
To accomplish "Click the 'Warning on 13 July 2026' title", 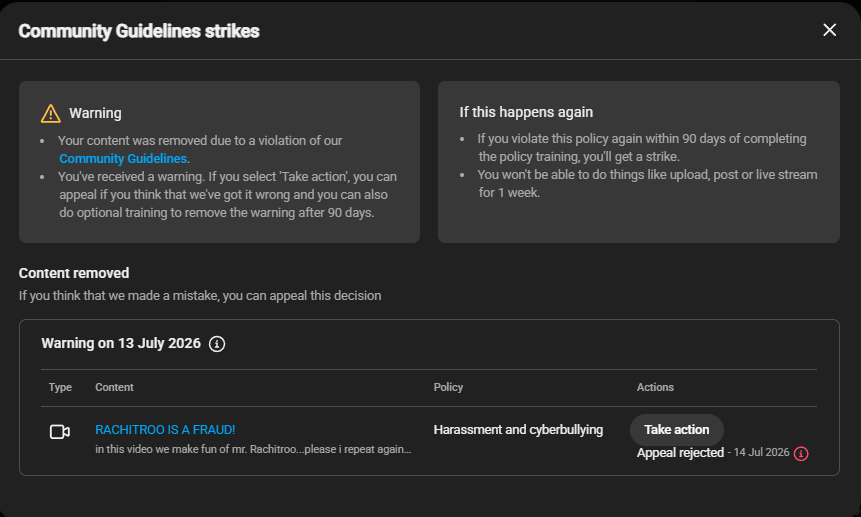I will click(x=121, y=344).
